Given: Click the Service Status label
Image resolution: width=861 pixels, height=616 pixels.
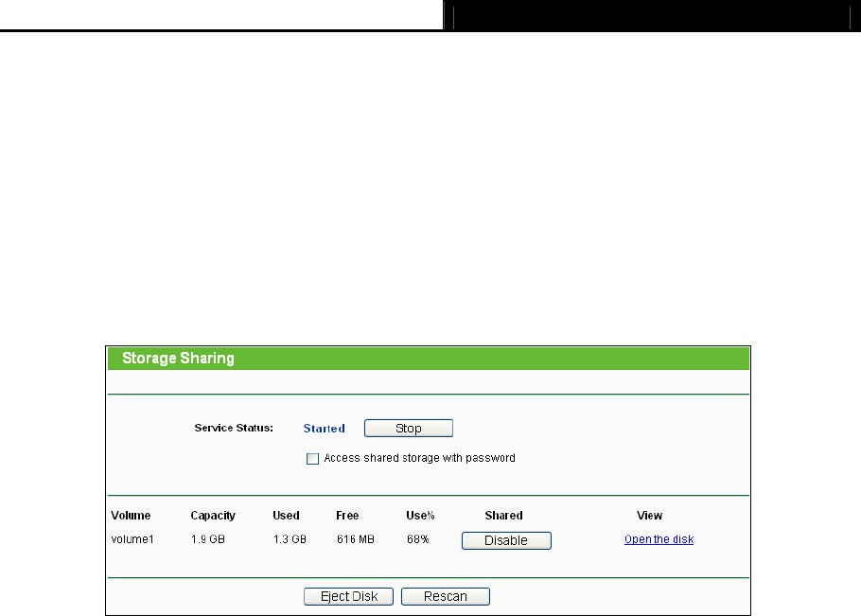Looking at the screenshot, I should [x=234, y=428].
